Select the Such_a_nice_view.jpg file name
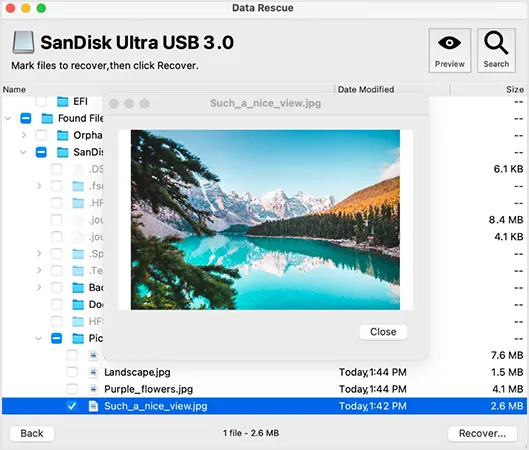This screenshot has width=529, height=450. pos(156,406)
